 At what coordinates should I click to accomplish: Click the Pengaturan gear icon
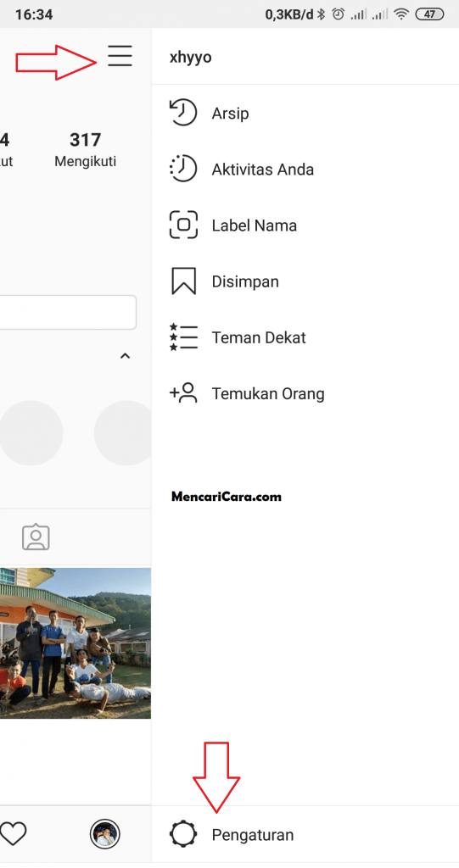coord(183,834)
